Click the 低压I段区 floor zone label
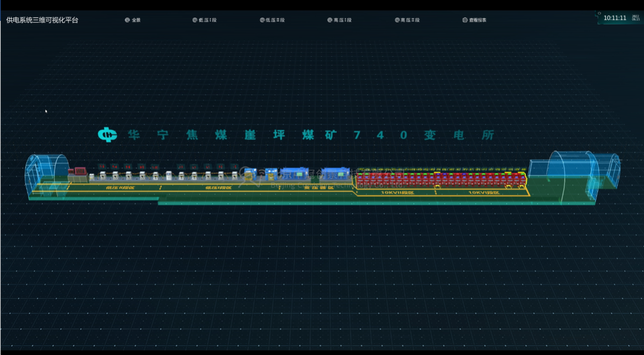Image resolution: width=644 pixels, height=355 pixels. (220, 187)
